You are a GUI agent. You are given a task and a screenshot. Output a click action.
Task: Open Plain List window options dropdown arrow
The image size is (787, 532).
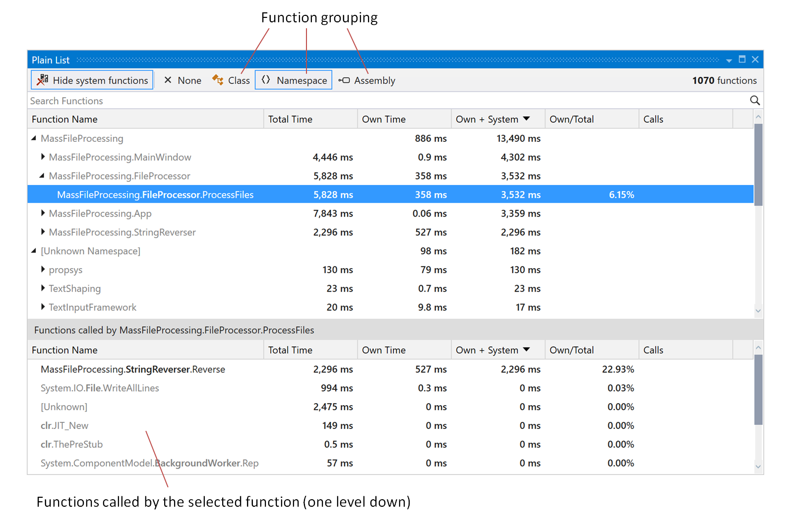point(728,60)
